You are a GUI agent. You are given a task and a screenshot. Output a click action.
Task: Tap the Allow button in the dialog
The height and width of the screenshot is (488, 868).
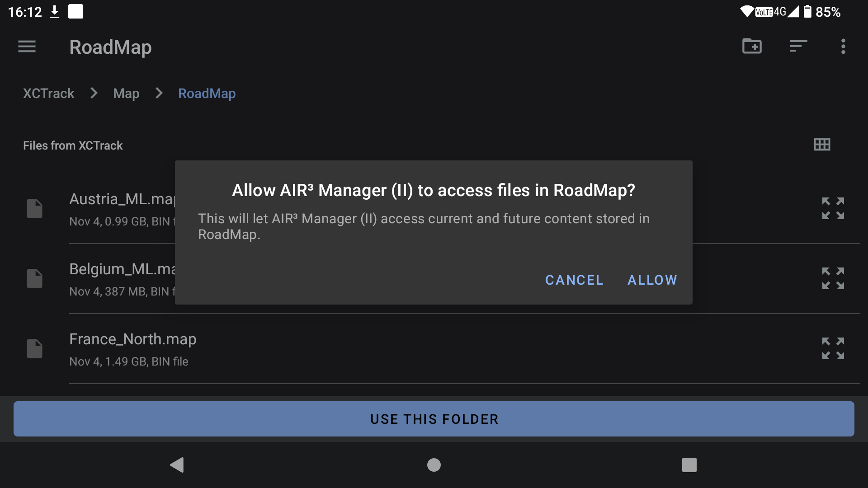(652, 280)
